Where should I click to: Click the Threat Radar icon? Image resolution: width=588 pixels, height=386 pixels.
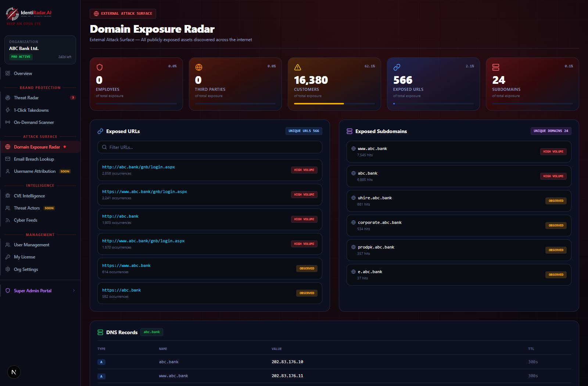pos(8,98)
